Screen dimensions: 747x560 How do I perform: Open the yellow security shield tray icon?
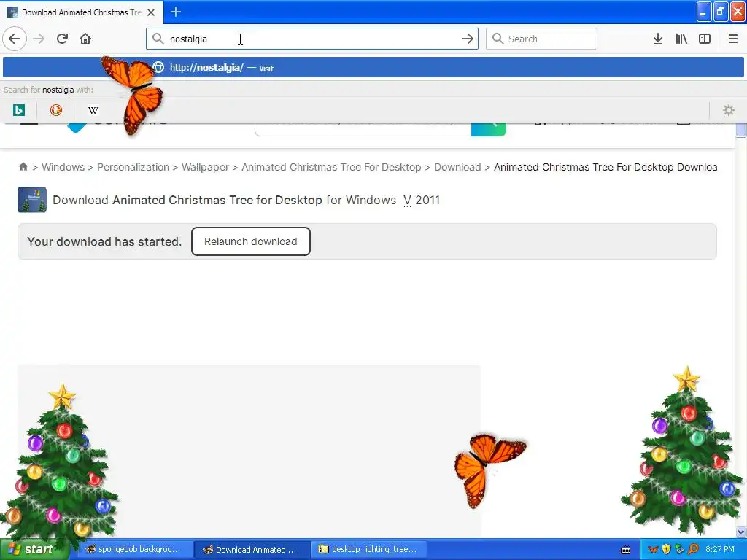pos(666,550)
